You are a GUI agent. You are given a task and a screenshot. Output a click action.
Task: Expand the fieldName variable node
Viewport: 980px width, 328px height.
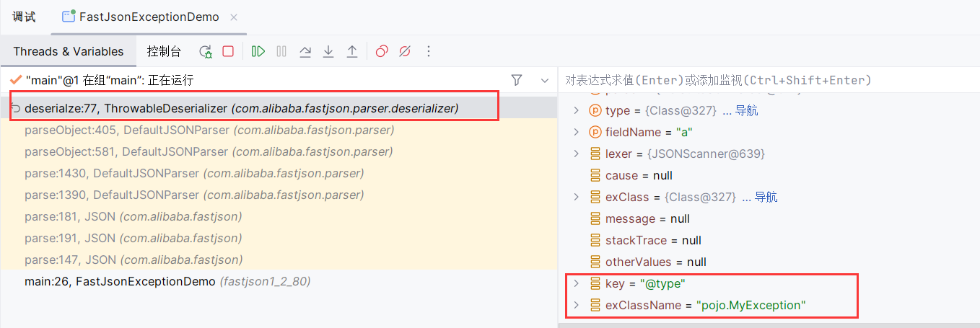pyautogui.click(x=576, y=132)
